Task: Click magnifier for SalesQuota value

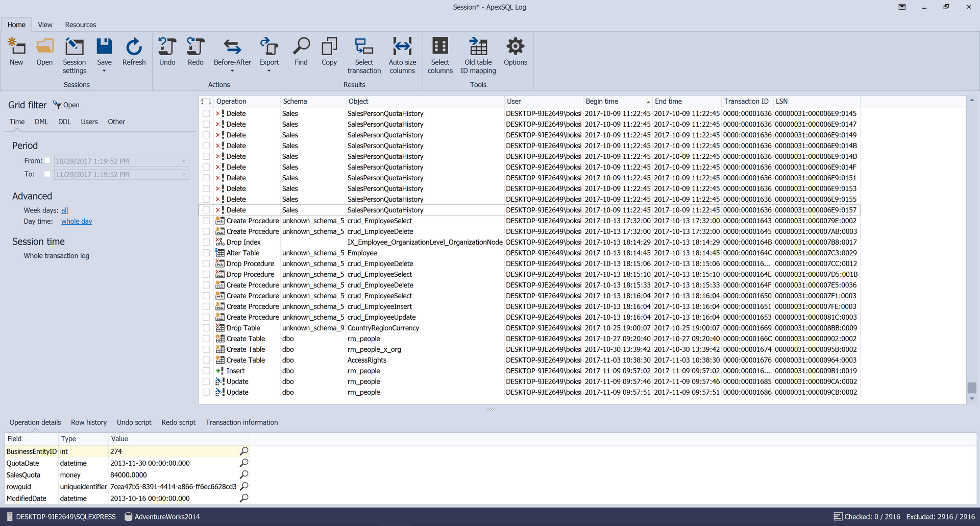Action: pyautogui.click(x=244, y=474)
